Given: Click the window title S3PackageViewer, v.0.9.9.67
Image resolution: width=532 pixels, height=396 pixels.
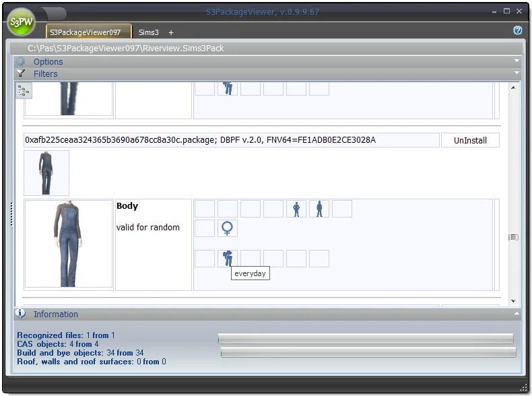Looking at the screenshot, I should (262, 12).
